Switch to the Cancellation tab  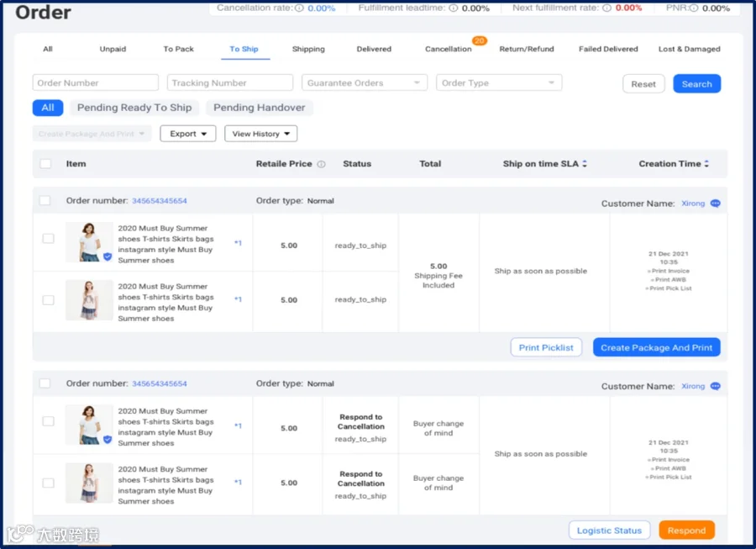point(449,49)
